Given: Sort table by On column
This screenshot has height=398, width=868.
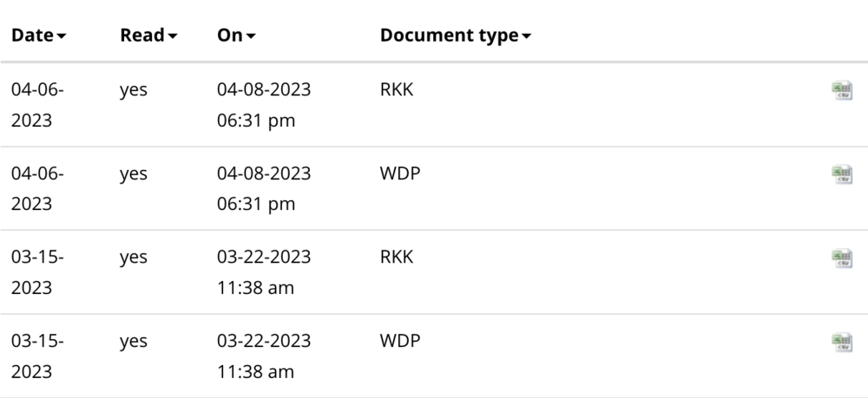Looking at the screenshot, I should 230,37.
